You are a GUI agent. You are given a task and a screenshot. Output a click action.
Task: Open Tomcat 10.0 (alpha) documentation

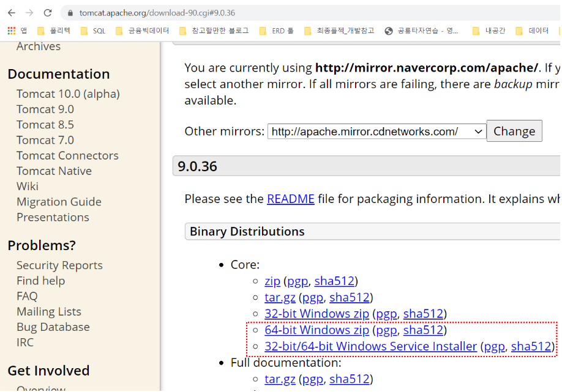click(68, 94)
